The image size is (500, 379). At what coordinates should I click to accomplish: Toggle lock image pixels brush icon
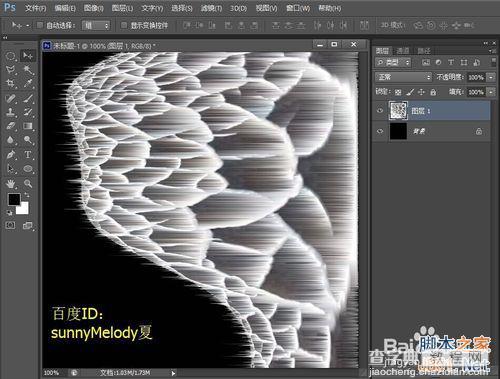[410, 92]
